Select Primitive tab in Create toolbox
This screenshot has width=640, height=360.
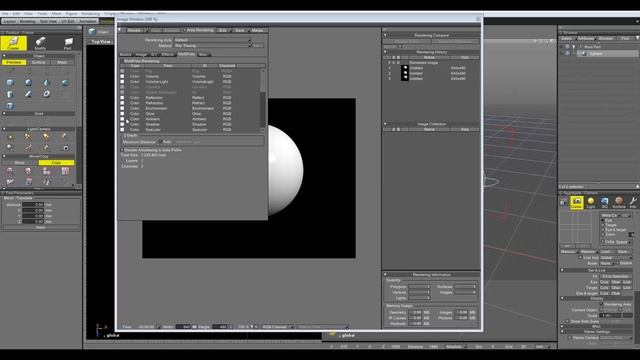(14, 62)
